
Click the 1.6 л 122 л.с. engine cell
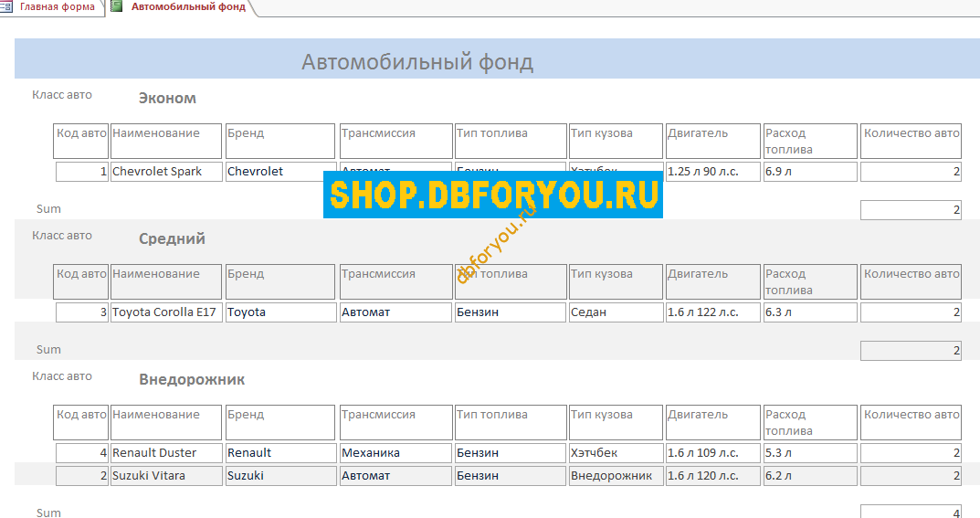713,312
